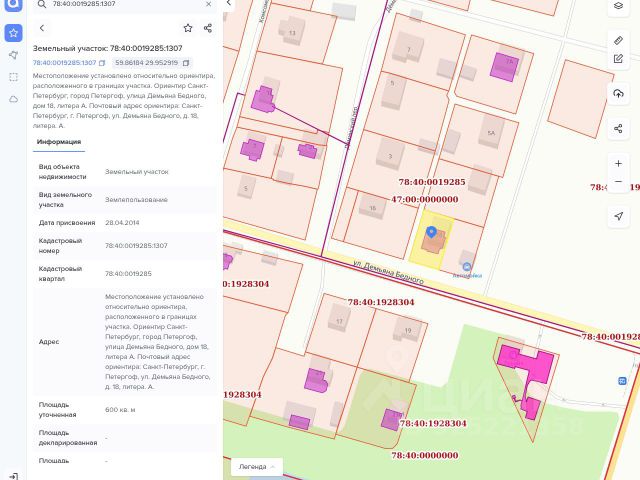This screenshot has width=640, height=480.
Task: Click the Лепидейка place marker icon
Action: pyautogui.click(x=467, y=267)
